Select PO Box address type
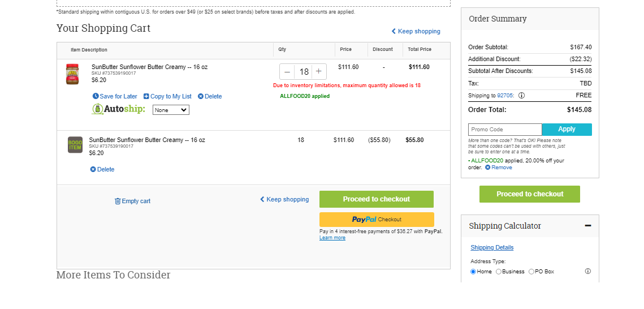This screenshot has width=644, height=309. point(531,272)
